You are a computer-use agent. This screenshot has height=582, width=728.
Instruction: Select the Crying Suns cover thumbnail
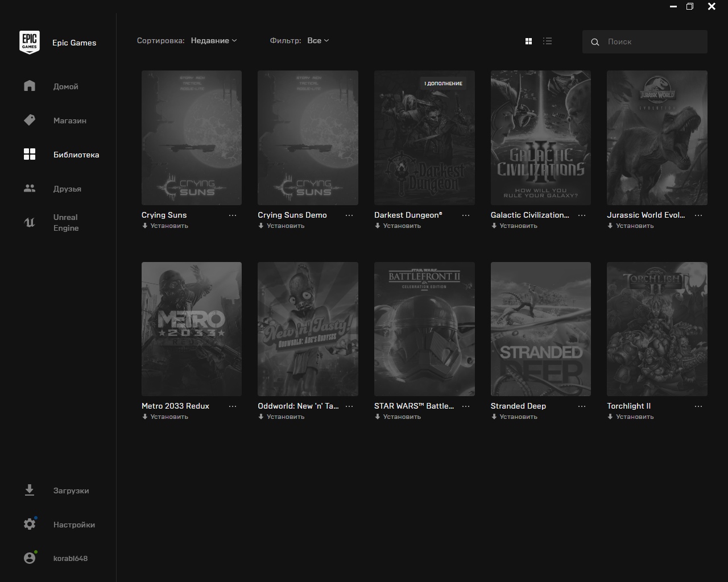[x=192, y=138]
